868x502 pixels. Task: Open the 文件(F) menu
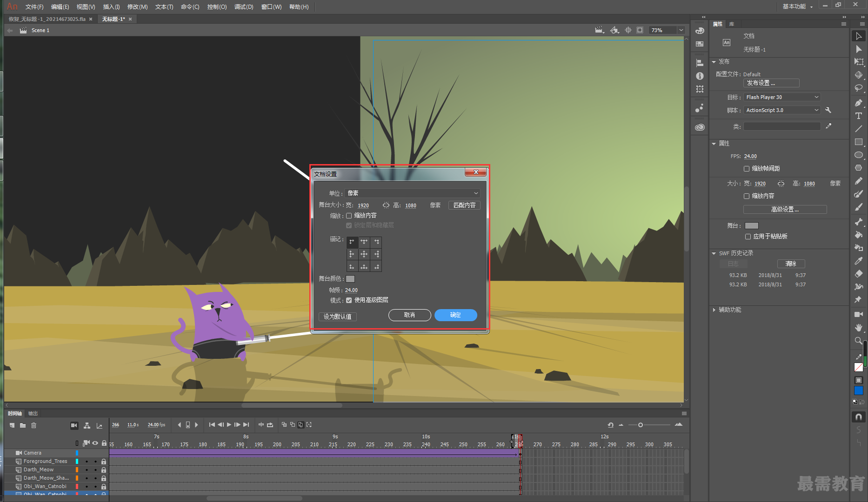click(x=34, y=7)
